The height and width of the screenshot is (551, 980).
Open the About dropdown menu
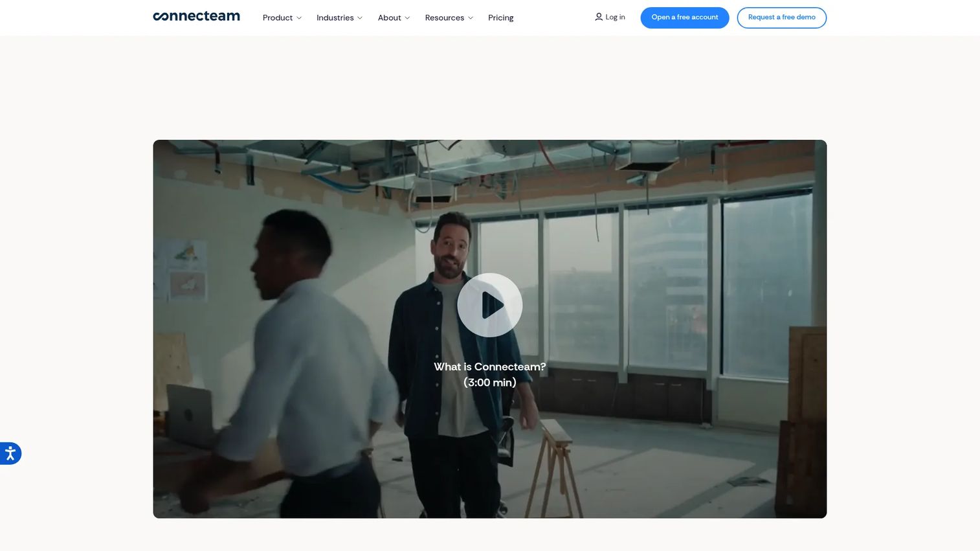point(394,17)
